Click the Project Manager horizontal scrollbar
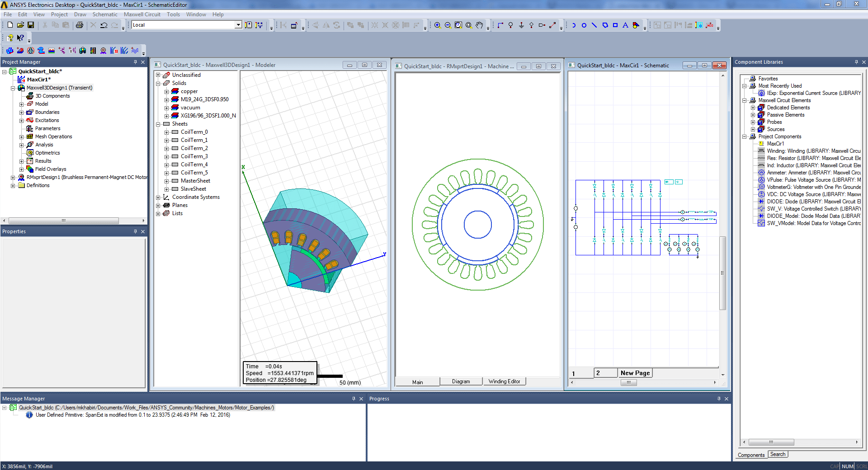The height and width of the screenshot is (470, 868). [x=63, y=221]
